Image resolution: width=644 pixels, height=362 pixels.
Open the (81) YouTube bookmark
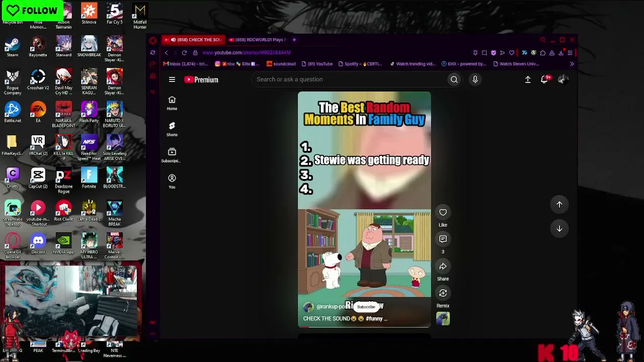click(317, 64)
